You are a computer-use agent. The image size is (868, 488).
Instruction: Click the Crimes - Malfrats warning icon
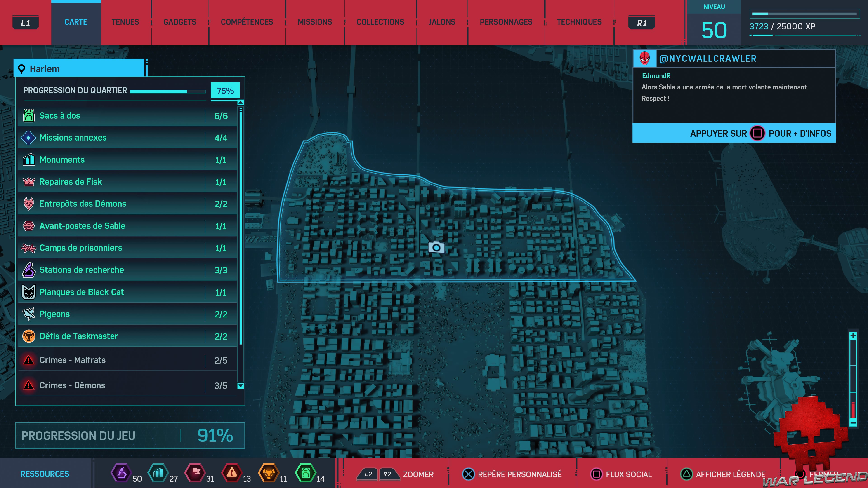click(x=29, y=360)
